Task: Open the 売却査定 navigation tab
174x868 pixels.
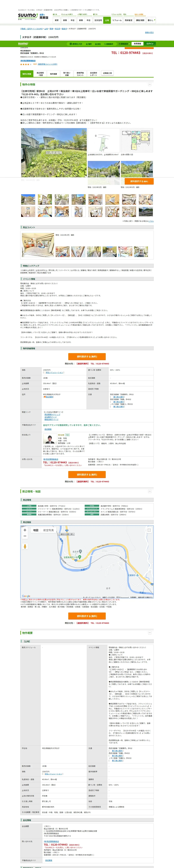Action: 128,20
